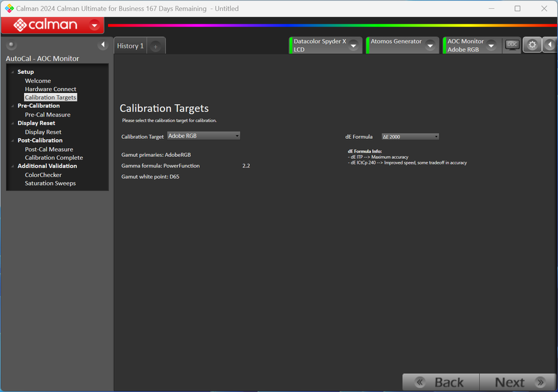
Task: Open the Display Reset child step
Action: [43, 131]
